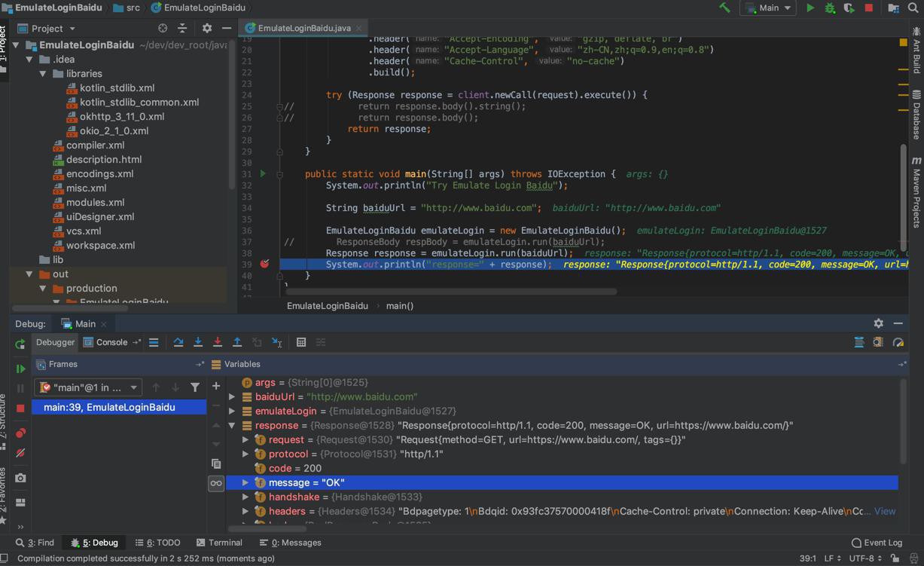Click the green bug Debug icon in top toolbar
Viewport: 924px width, 566px height.
pos(830,8)
